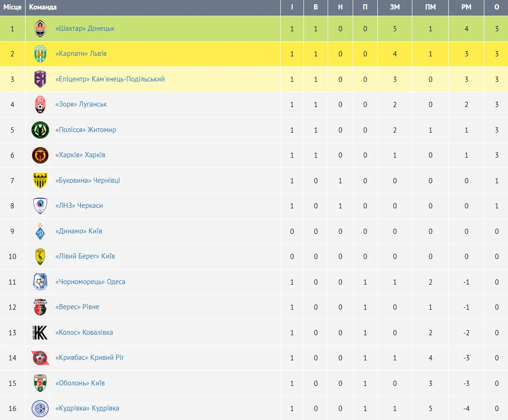The width and height of the screenshot is (508, 420).
Task: Click the Команда column header
Action: click(43, 7)
